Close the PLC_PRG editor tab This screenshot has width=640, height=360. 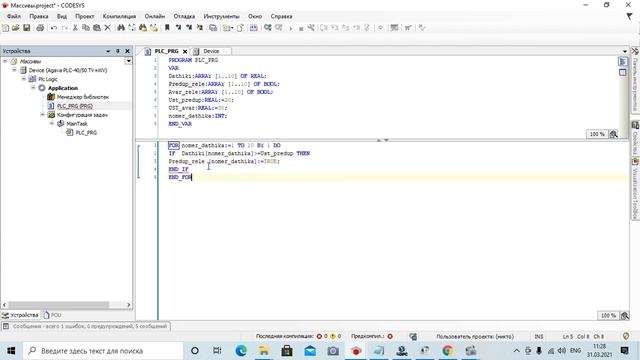click(x=185, y=51)
